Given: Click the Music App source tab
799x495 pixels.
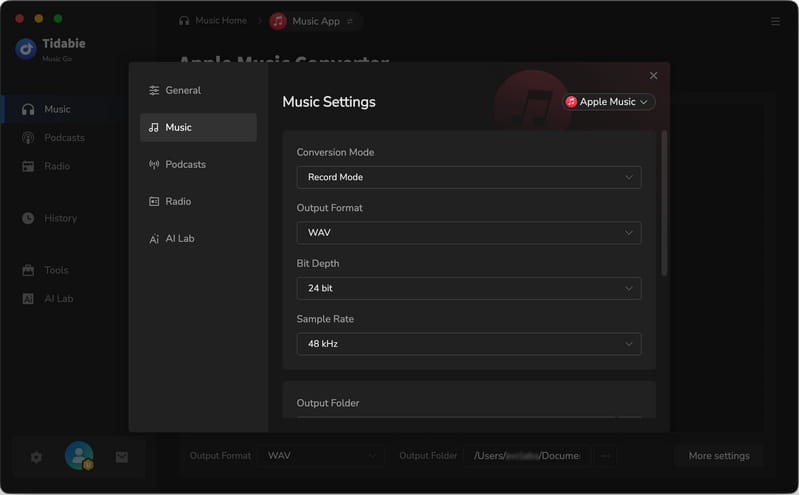Looking at the screenshot, I should click(316, 21).
